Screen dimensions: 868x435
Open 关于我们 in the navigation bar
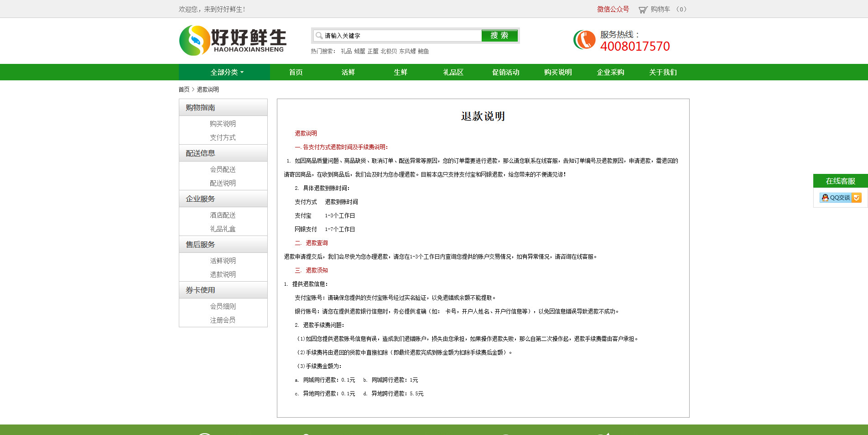(x=663, y=72)
